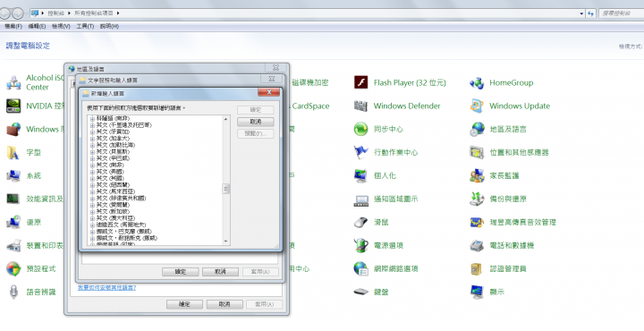Open 系統 (System) item
This screenshot has height=331, width=644.
pyautogui.click(x=24, y=175)
